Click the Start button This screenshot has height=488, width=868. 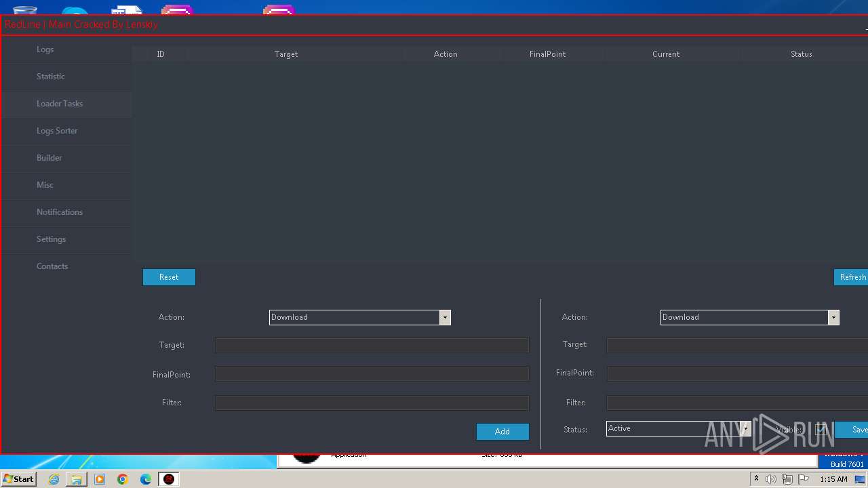(x=19, y=479)
